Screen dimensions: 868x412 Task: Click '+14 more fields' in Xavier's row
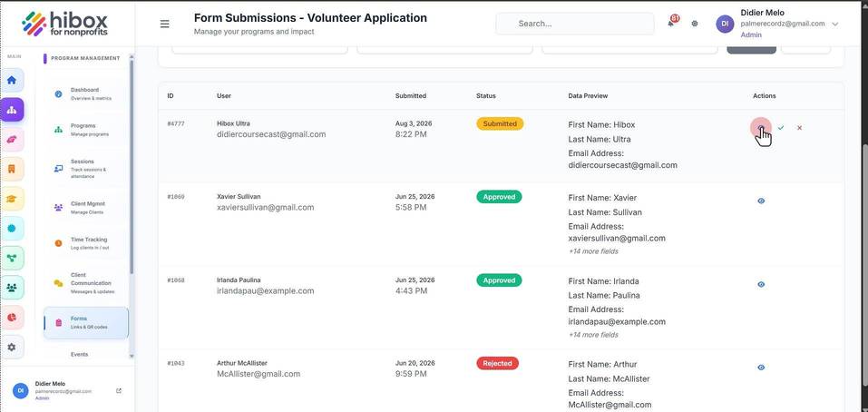(593, 251)
